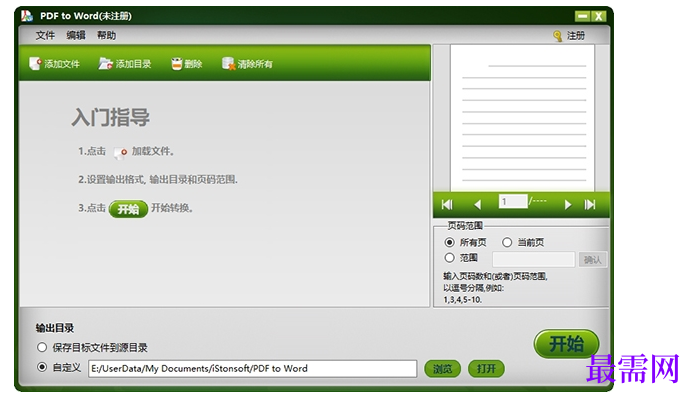The image size is (698, 400).
Task: Click the text '2.设置输出格式, 输出目录和页码范围.'
Action: click(158, 179)
